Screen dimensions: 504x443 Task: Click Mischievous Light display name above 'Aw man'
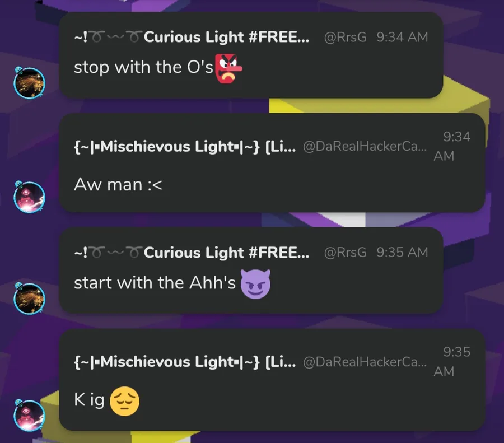pos(185,147)
